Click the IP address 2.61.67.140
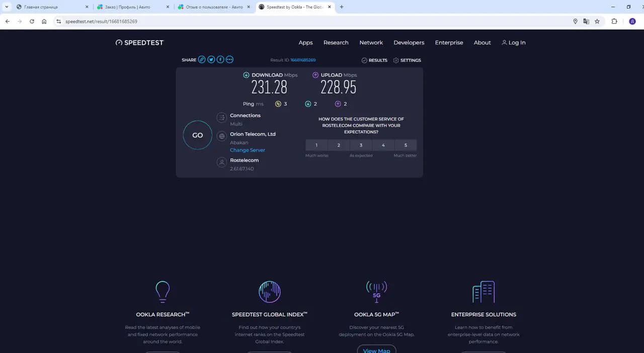644x353 pixels. 242,169
